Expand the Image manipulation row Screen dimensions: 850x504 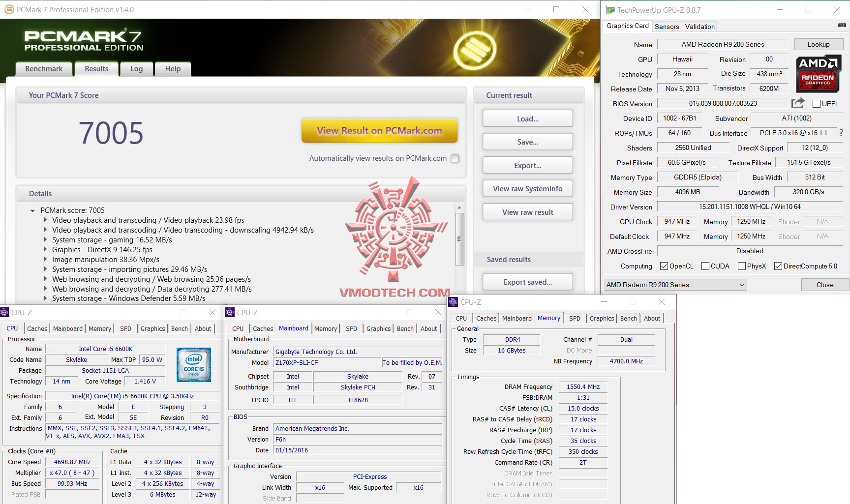[x=46, y=260]
